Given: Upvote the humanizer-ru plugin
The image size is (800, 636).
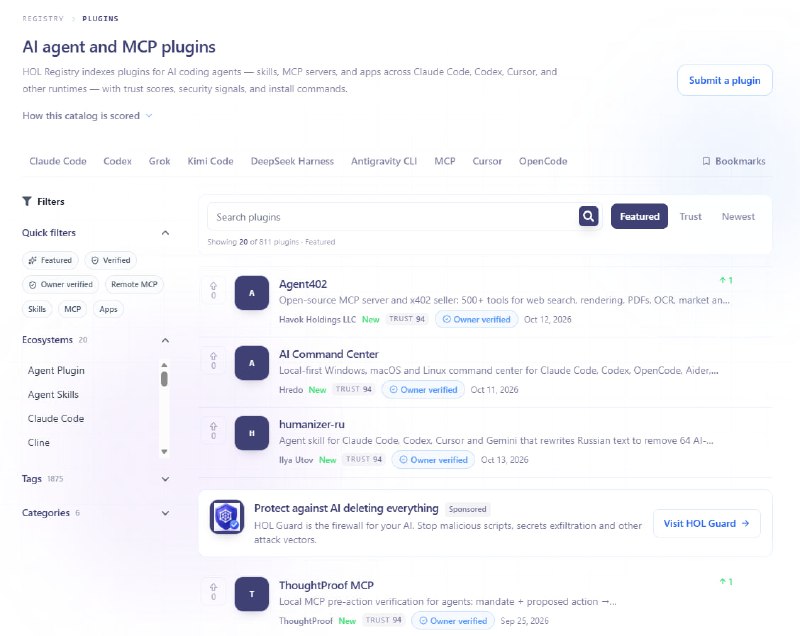Looking at the screenshot, I should (x=213, y=431).
